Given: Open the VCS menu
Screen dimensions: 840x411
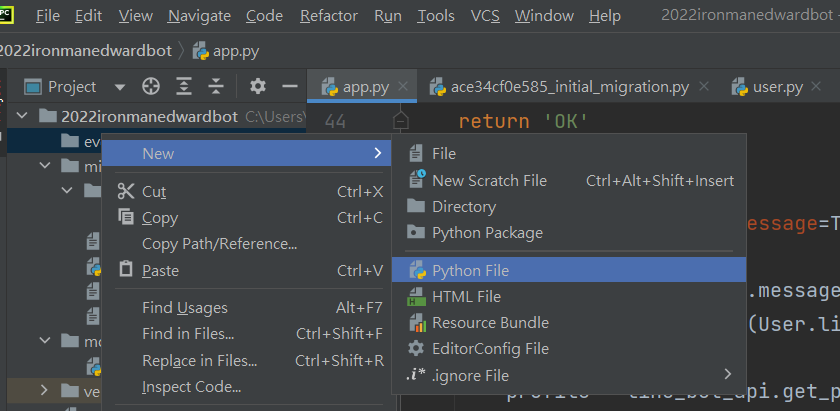Looking at the screenshot, I should pos(485,16).
